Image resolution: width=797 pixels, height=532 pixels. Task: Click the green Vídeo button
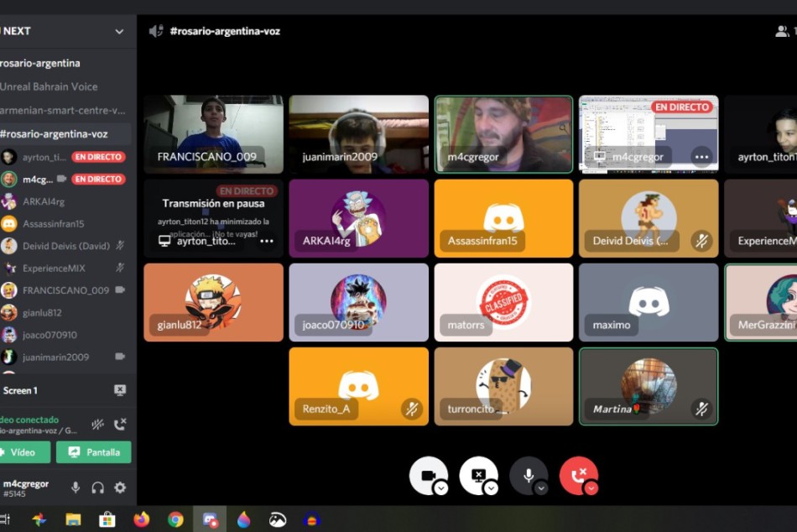22,452
